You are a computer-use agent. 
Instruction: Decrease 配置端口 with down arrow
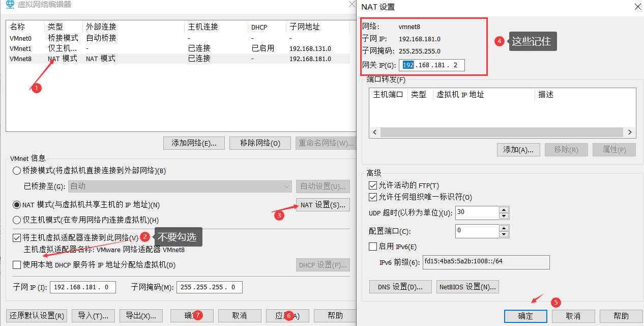[x=504, y=234]
